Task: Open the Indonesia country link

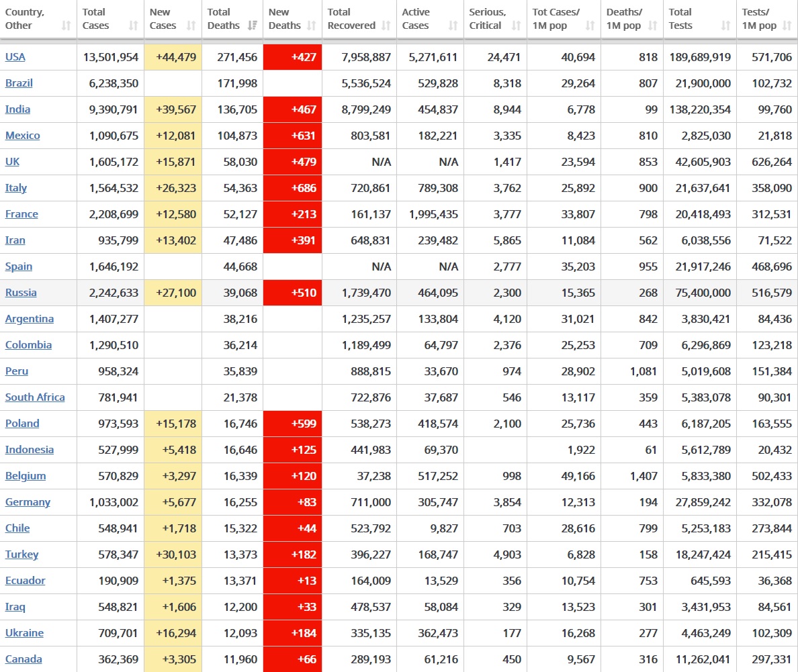Action: pyautogui.click(x=30, y=450)
